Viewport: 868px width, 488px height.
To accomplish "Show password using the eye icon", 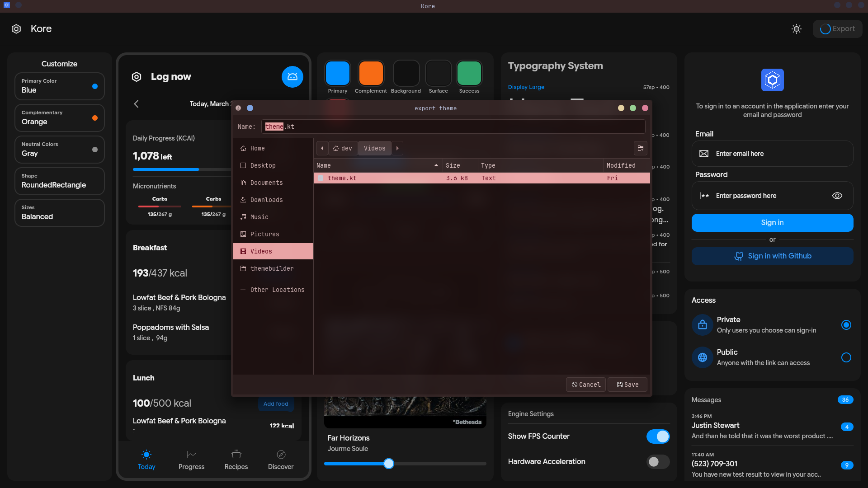I will pyautogui.click(x=837, y=196).
